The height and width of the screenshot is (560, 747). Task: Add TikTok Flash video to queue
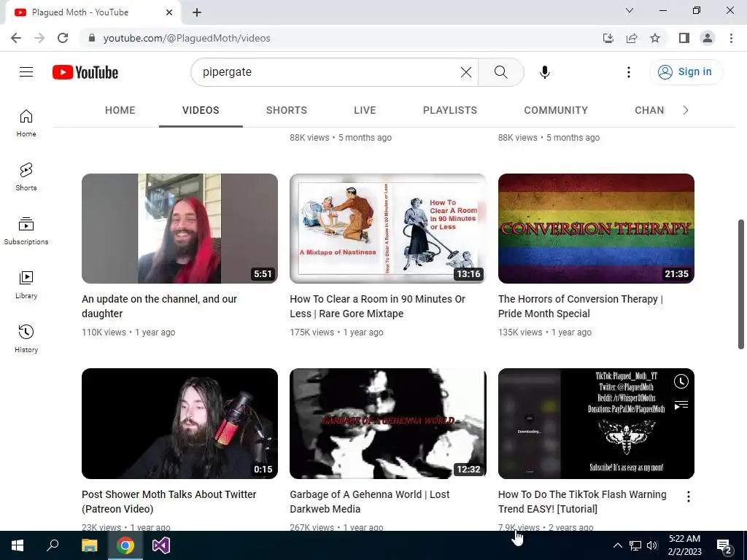(x=681, y=405)
